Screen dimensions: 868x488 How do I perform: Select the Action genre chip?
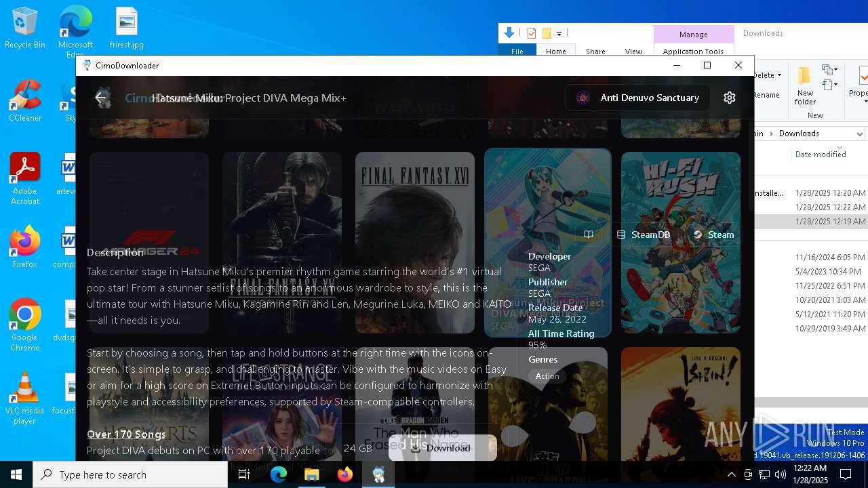(x=547, y=376)
